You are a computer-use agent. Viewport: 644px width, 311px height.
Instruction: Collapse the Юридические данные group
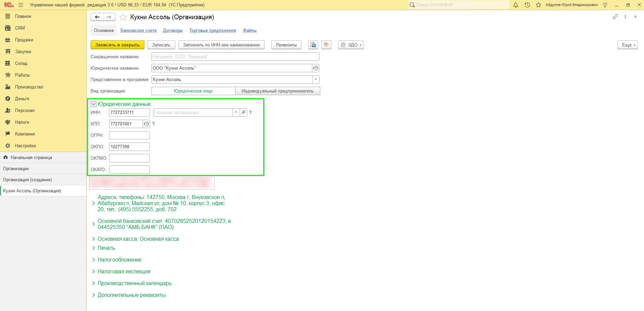[94, 104]
